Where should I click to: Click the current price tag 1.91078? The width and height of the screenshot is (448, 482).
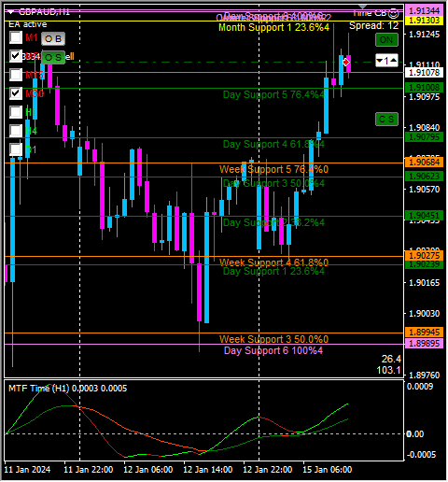424,73
